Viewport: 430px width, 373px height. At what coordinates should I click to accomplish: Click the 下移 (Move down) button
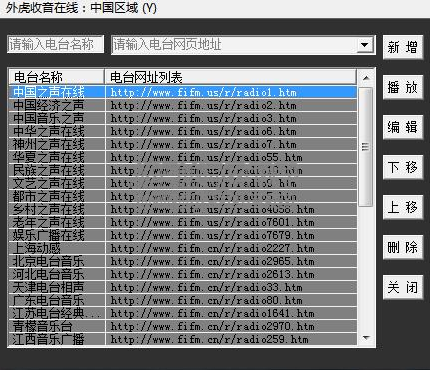(x=403, y=167)
